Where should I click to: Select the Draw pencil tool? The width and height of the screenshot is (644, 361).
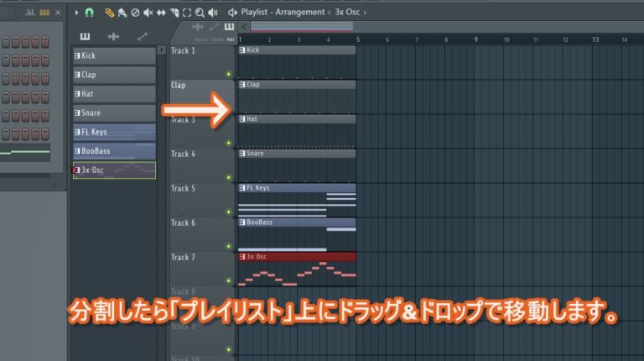pos(109,13)
